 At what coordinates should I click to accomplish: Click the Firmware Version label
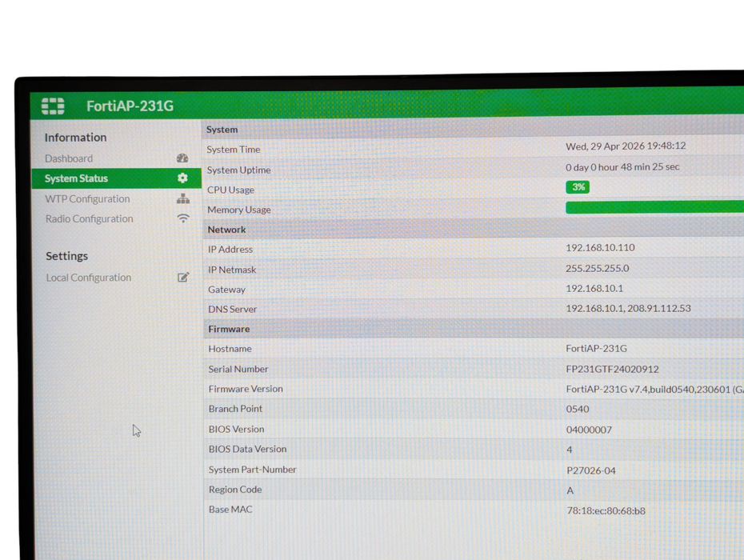[x=246, y=389]
